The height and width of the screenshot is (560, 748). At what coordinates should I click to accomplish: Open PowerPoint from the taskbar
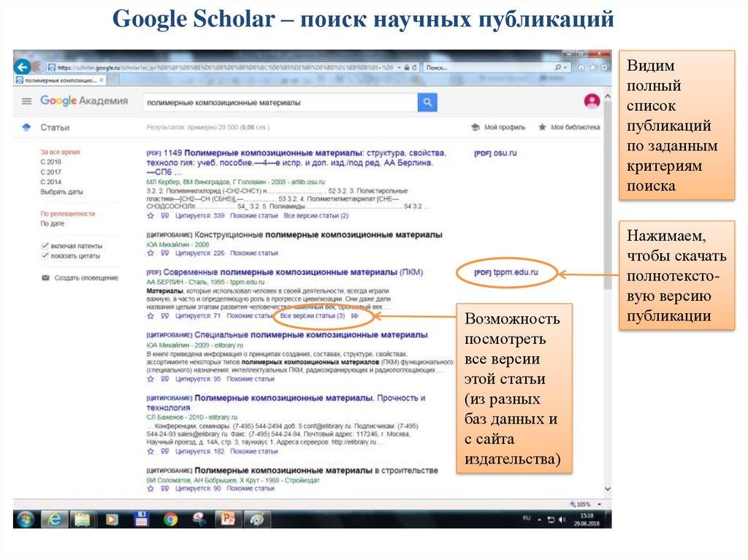(227, 519)
